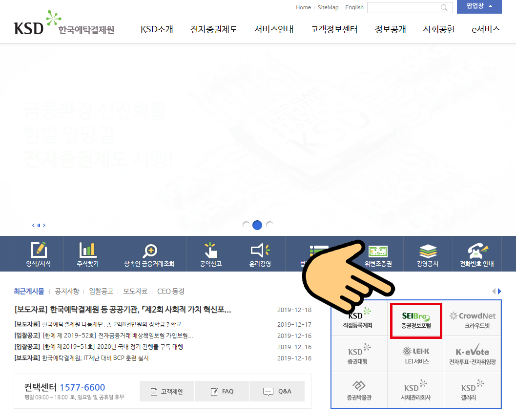Open CrowdNet 크라우드넷 tile

(x=473, y=318)
